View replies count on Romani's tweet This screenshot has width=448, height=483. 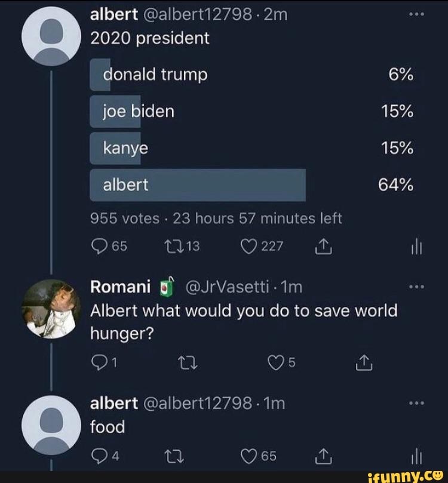click(100, 361)
